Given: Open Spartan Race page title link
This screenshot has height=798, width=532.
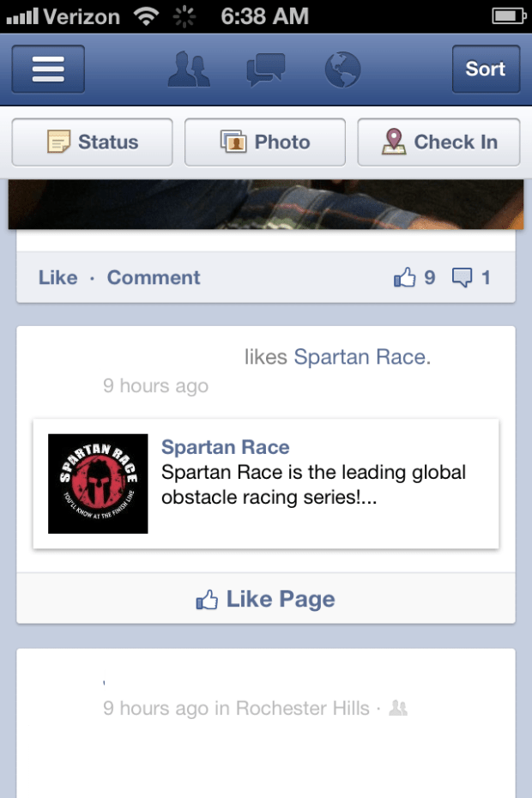Looking at the screenshot, I should coord(225,447).
